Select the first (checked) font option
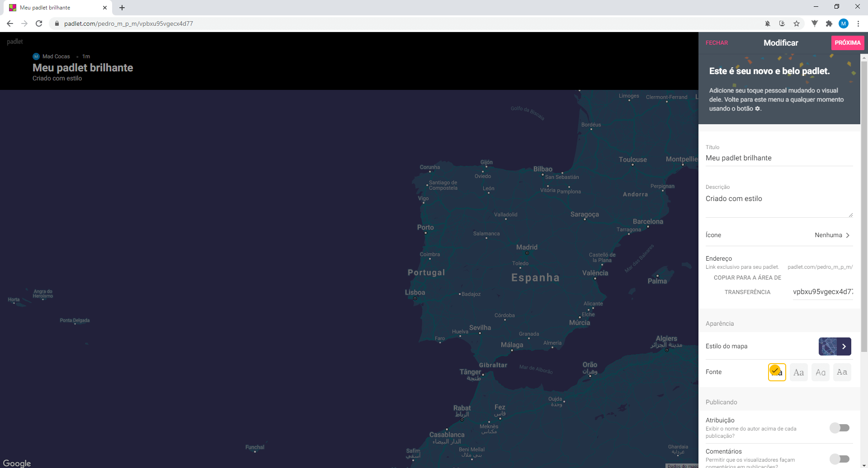868x468 pixels. tap(777, 372)
